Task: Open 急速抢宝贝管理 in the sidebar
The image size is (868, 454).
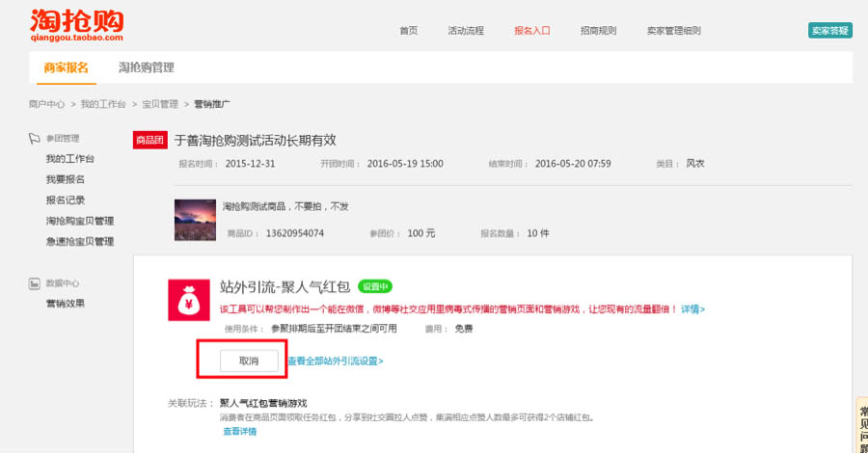Action: click(x=80, y=242)
